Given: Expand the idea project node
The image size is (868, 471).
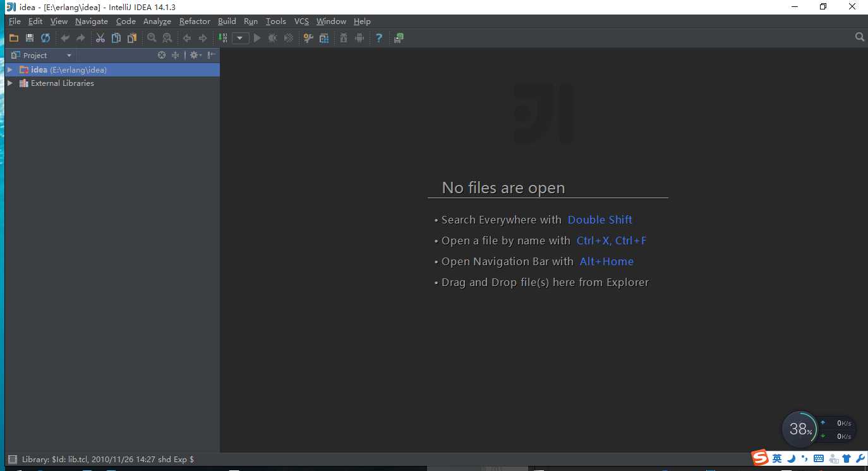Looking at the screenshot, I should click(9, 69).
